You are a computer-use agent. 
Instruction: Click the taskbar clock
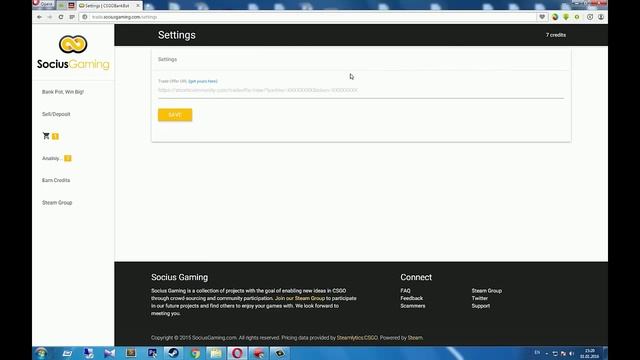[x=589, y=353]
